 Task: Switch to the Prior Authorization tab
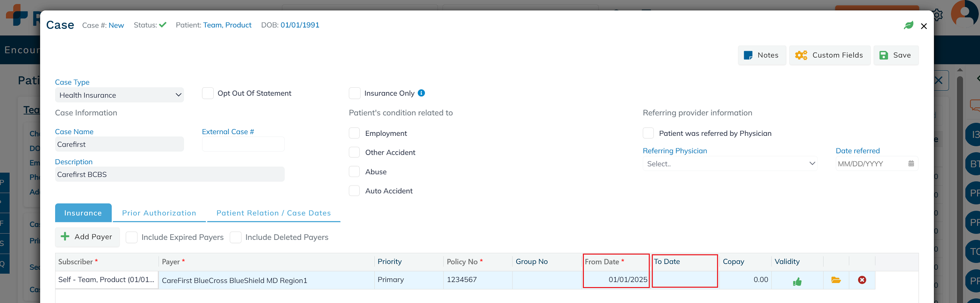159,213
